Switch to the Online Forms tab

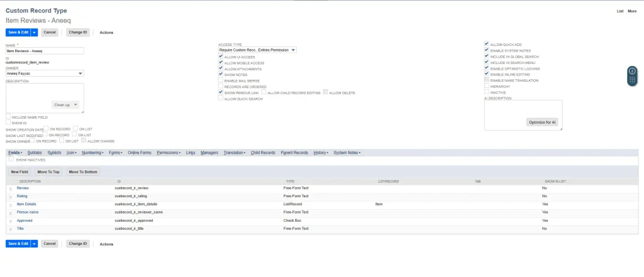pos(140,153)
